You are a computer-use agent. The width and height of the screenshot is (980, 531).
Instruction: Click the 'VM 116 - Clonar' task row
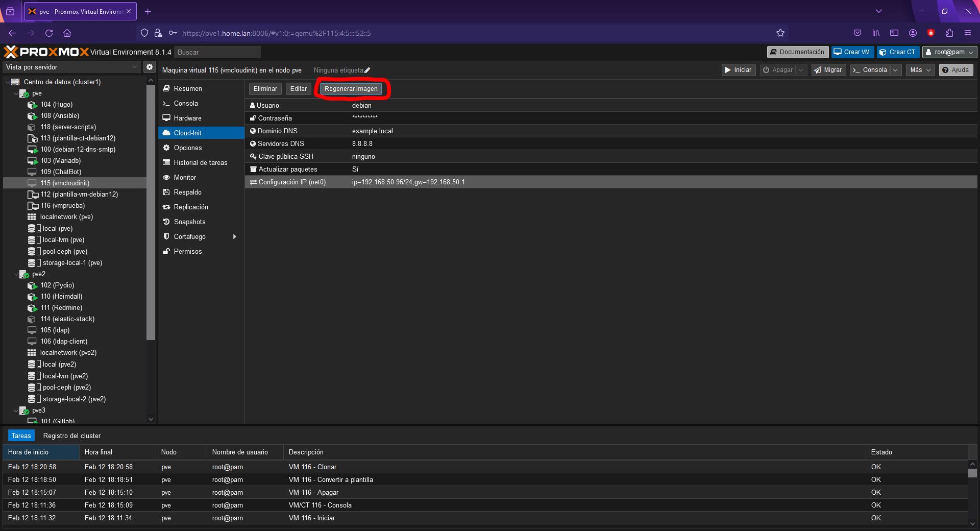485,467
